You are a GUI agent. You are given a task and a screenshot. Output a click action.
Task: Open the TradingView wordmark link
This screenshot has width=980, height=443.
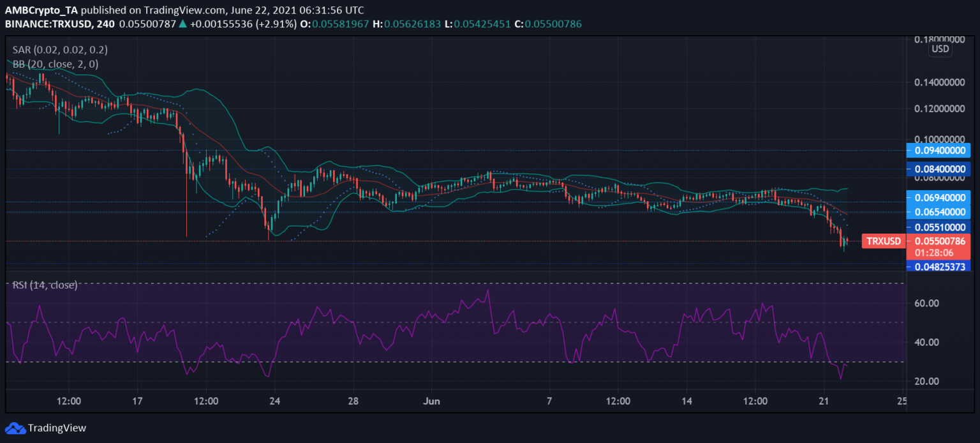(x=56, y=428)
